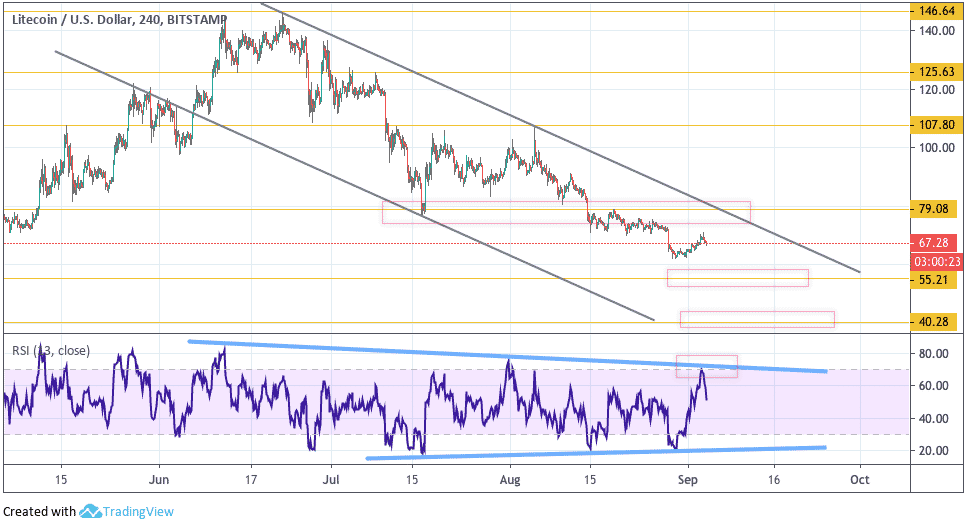This screenshot has height=529, width=966.
Task: Select the pink target box at 55.21
Action: [737, 278]
